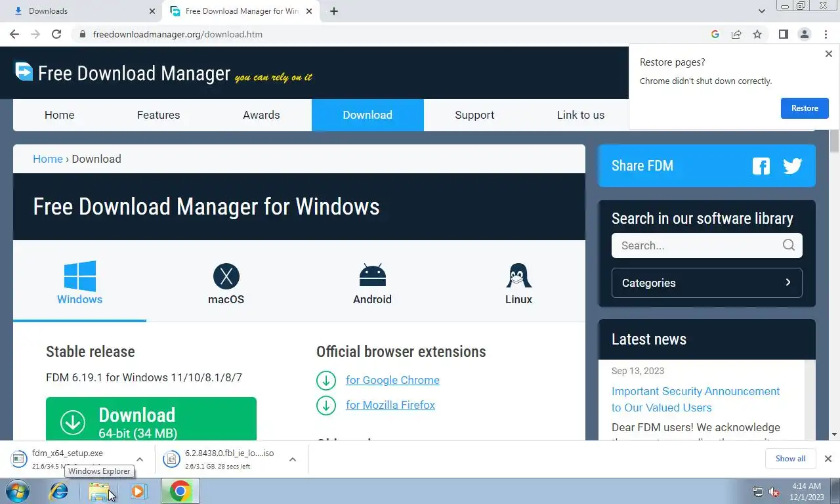
Task: Click the muted volume icon in system tray
Action: [x=774, y=492]
